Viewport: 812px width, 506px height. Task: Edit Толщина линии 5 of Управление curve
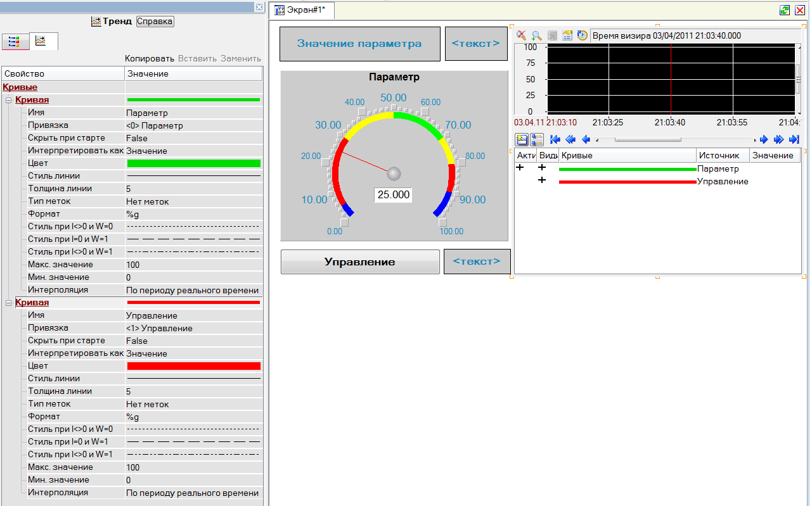194,391
